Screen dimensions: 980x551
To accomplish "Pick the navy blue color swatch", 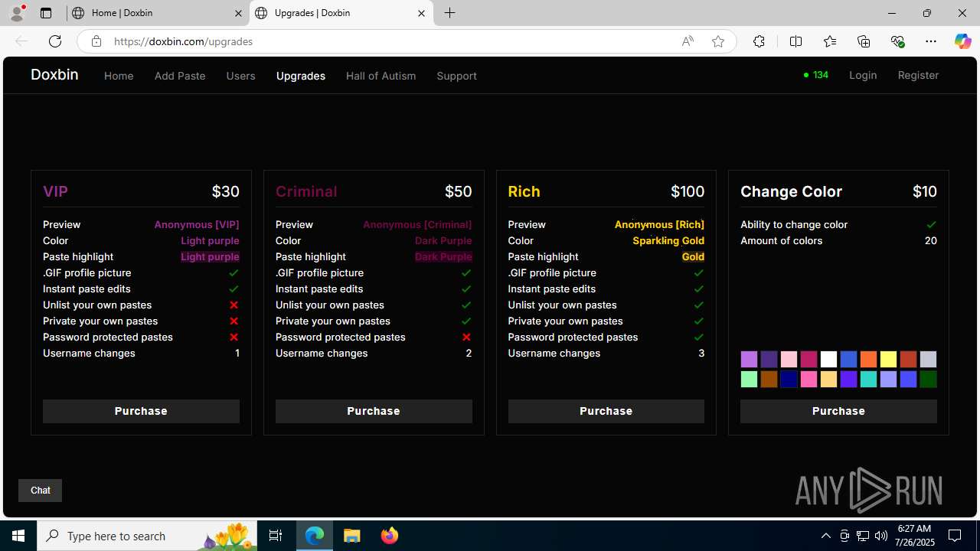I will pos(789,379).
